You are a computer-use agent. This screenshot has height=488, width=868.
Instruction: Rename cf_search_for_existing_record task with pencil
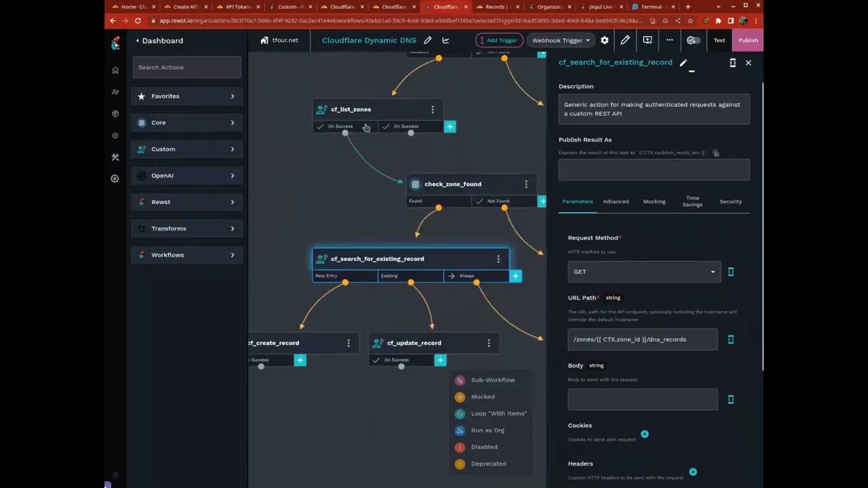pyautogui.click(x=683, y=63)
